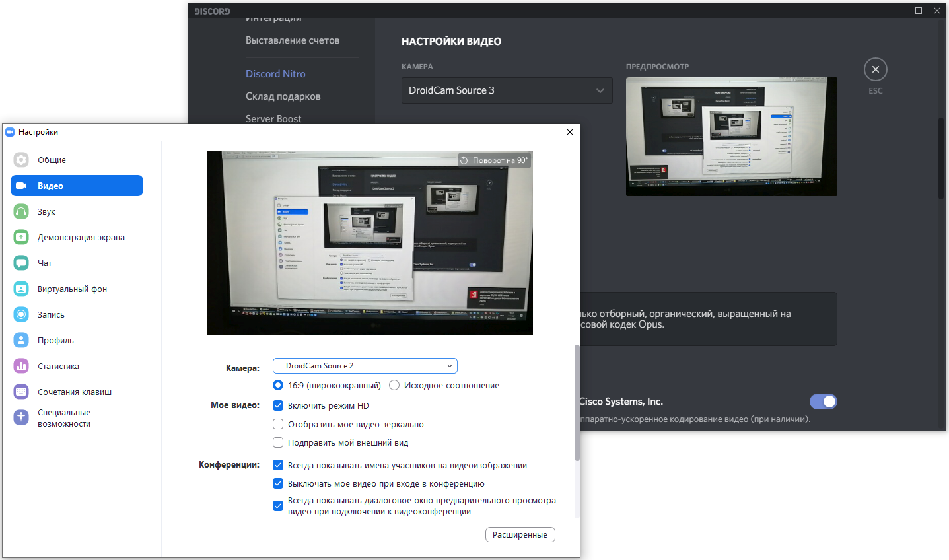
Task: Uncheck Выключать мое видео при входе в конференцию
Action: pyautogui.click(x=278, y=483)
